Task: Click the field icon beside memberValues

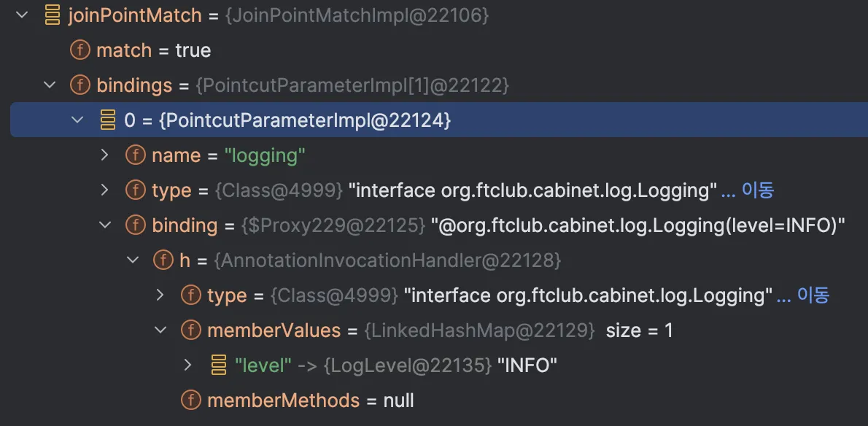Action: coord(191,330)
